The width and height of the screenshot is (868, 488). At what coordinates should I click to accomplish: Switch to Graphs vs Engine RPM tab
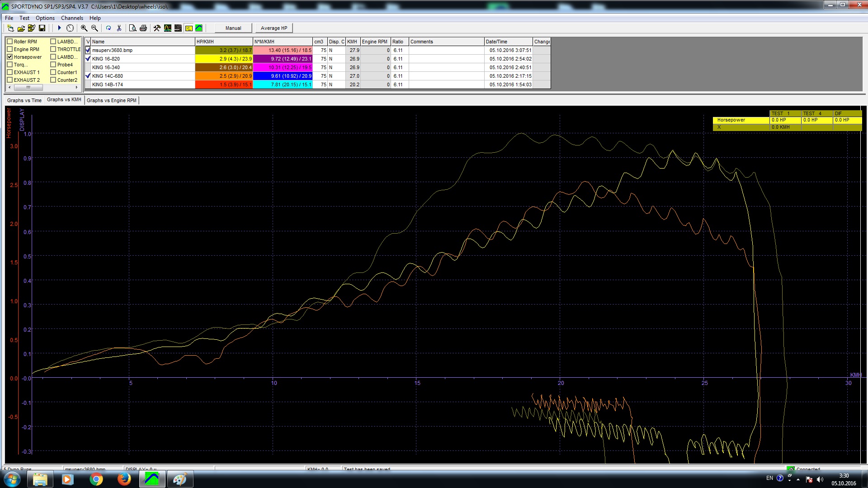[x=111, y=100]
